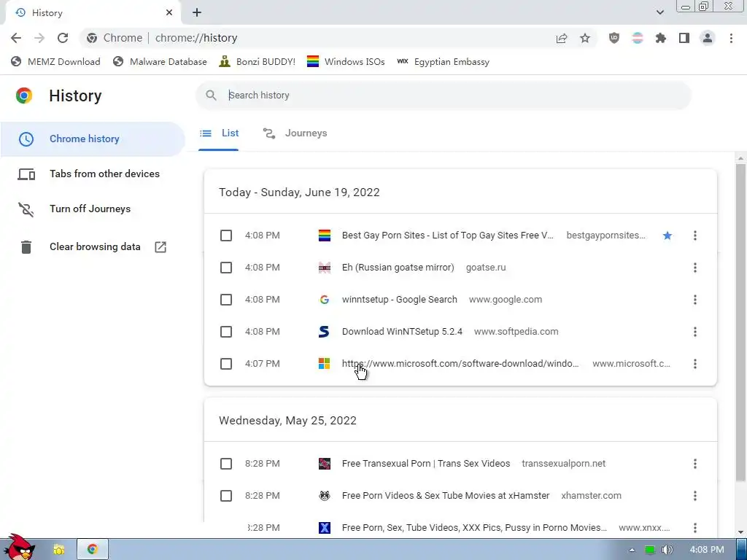Reload the history page
Screen dimensions: 747x560
point(63,38)
